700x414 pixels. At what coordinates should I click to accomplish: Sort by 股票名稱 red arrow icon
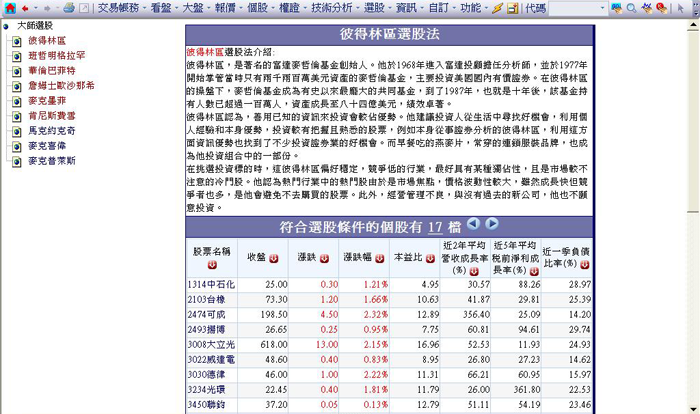click(x=212, y=265)
